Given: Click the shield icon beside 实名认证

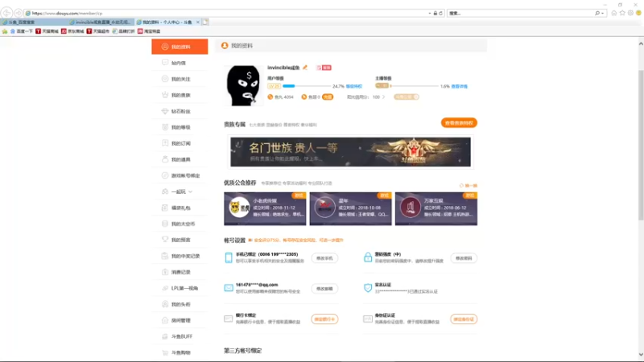Looking at the screenshot, I should (368, 288).
